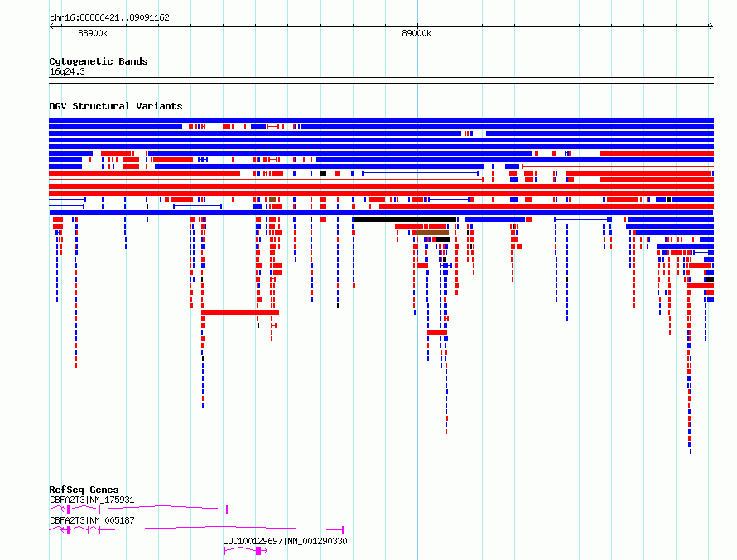This screenshot has width=737, height=560.
Task: Click the chr16:88886421..89091162 coordinate label
Action: point(109,17)
